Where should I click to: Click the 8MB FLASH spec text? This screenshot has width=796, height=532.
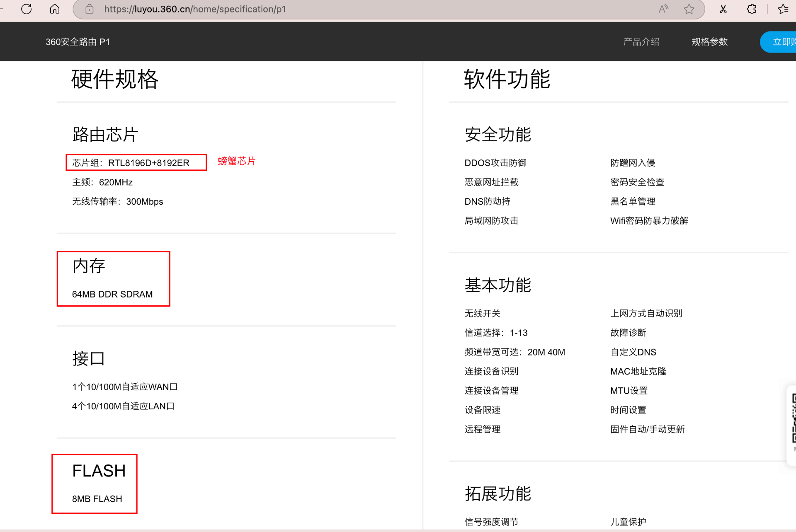coord(97,499)
